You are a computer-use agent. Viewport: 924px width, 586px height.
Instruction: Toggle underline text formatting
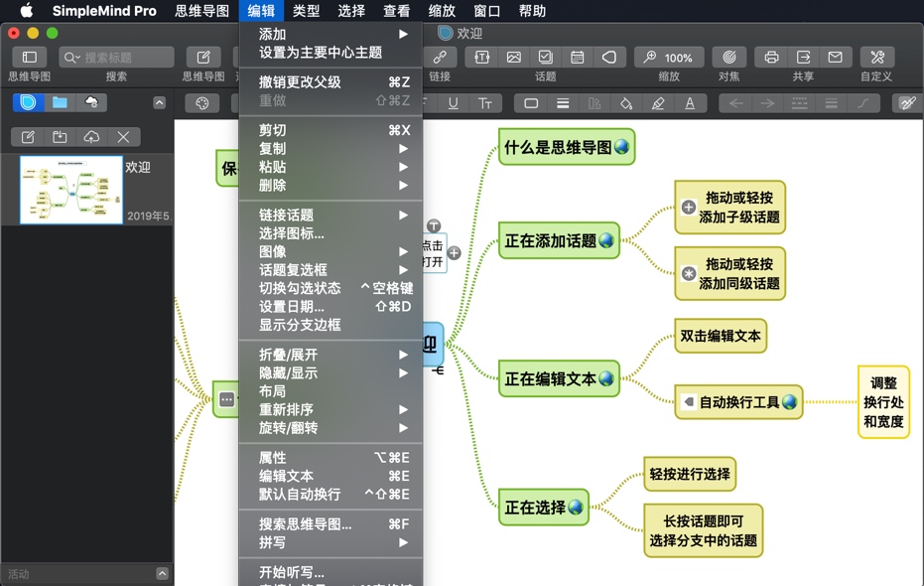pyautogui.click(x=453, y=103)
